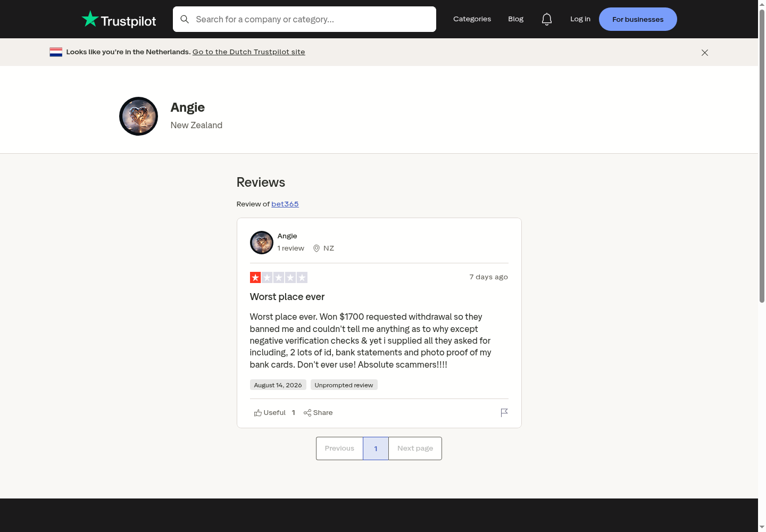Click the thumbs-up Useful icon

(258, 413)
